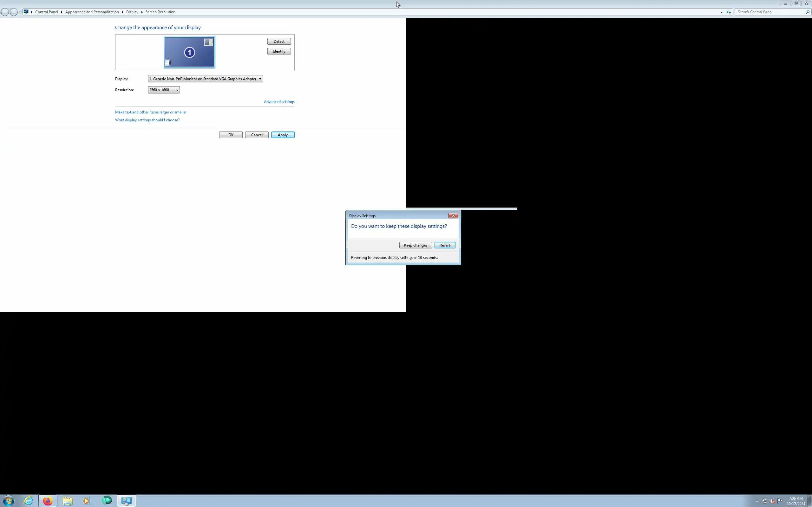This screenshot has height=507, width=812.
Task: Launch Windows Media Player from taskbar
Action: pyautogui.click(x=87, y=501)
